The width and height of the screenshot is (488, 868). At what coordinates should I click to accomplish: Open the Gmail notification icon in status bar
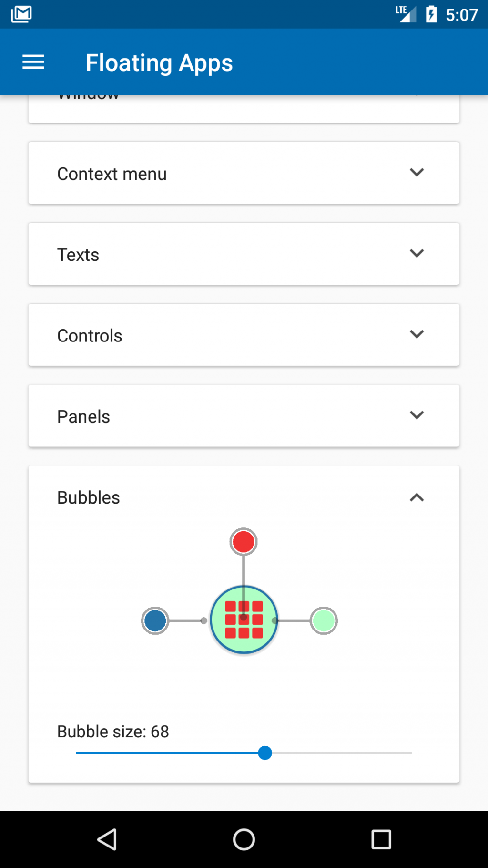pos(21,13)
